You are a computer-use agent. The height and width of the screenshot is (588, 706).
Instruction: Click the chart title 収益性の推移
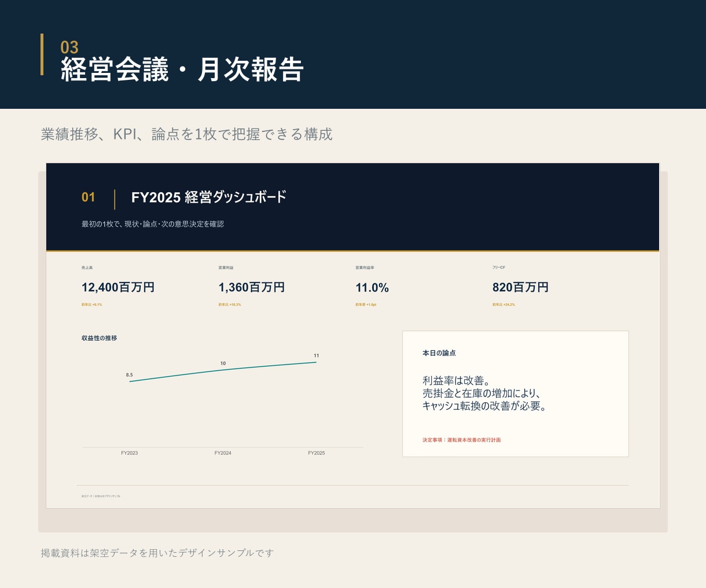tap(100, 338)
